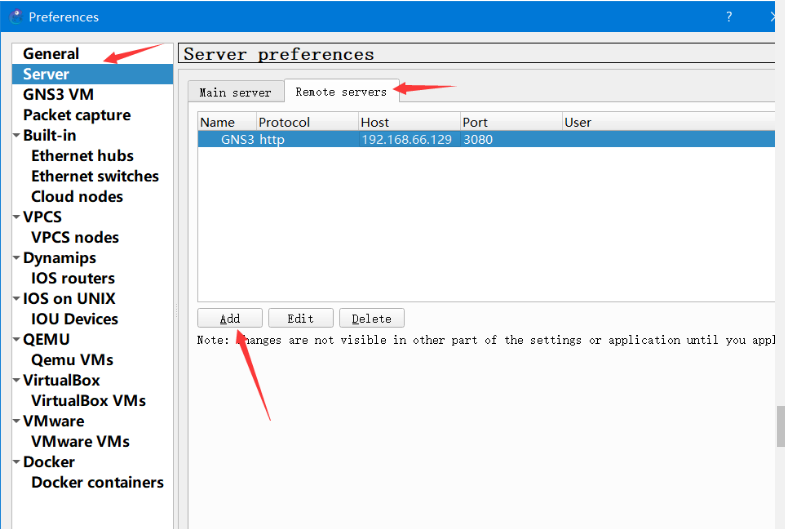Image resolution: width=785 pixels, height=529 pixels.
Task: Open VPCS nodes settings
Action: (75, 237)
